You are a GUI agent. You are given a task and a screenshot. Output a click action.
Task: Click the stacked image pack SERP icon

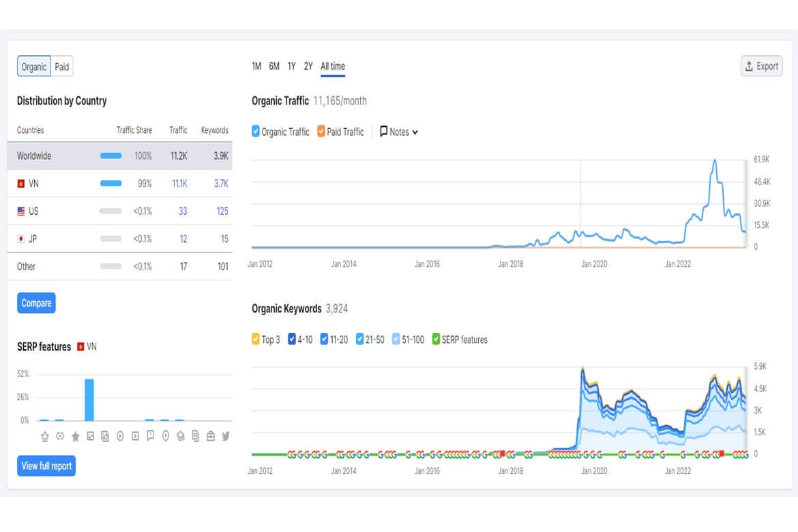(x=105, y=437)
